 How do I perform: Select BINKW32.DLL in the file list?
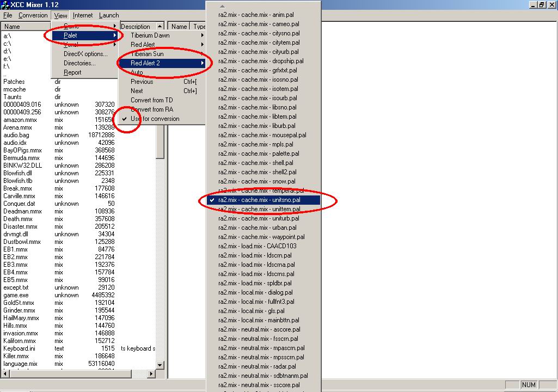point(22,166)
